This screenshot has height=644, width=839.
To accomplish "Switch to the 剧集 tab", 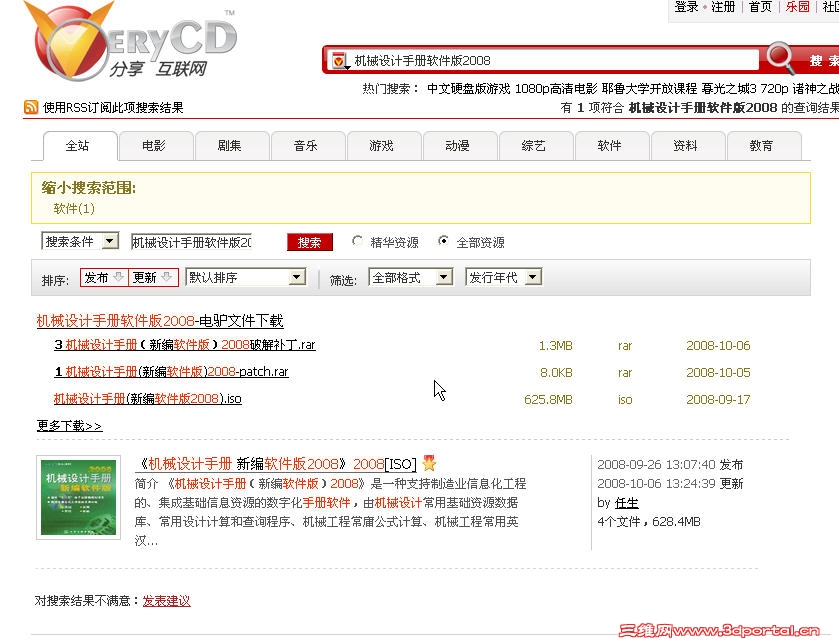I will coord(231,145).
